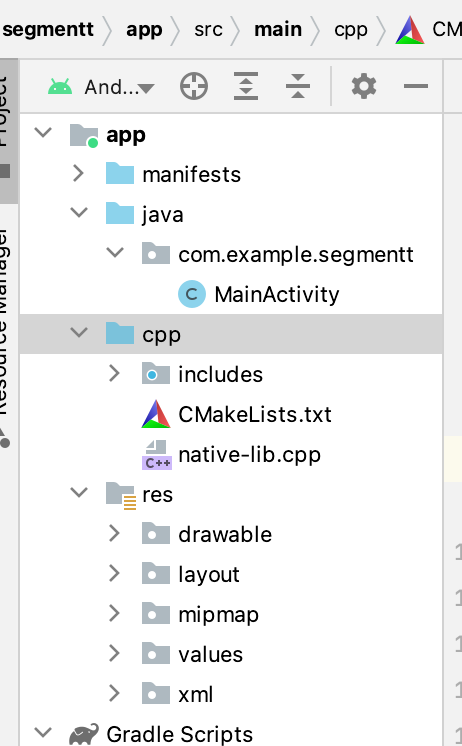This screenshot has height=746, width=462.
Task: Select the com.example.segmentt label
Action: click(296, 255)
